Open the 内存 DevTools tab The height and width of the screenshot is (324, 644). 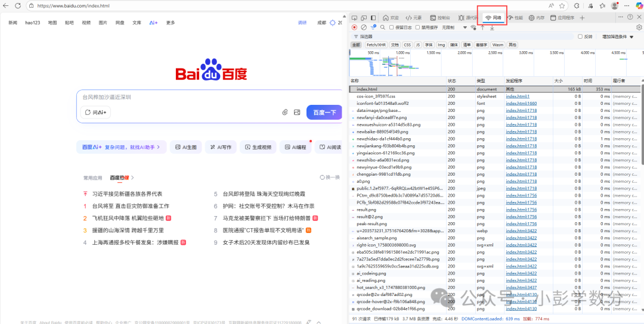click(x=537, y=18)
